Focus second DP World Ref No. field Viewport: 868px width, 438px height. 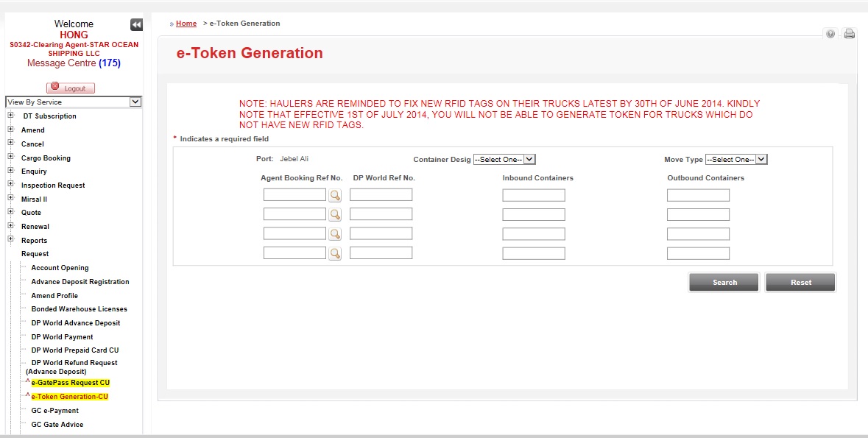coord(381,214)
